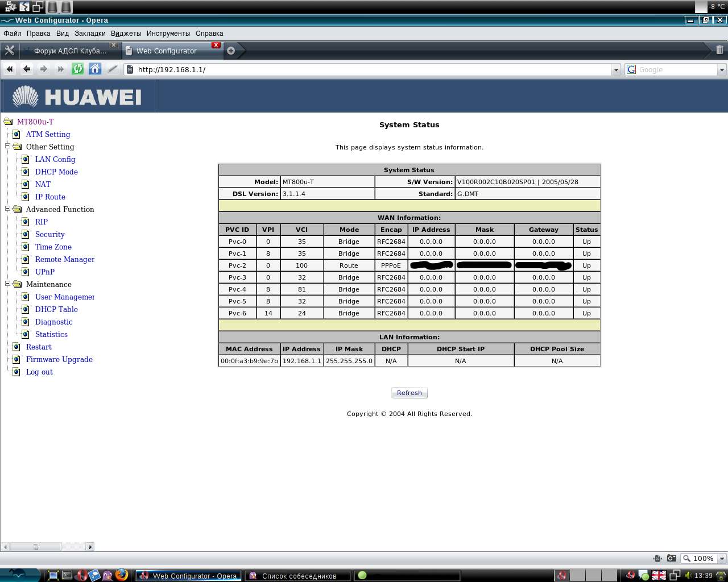The image size is (728, 582).
Task: Open the Вид menu
Action: click(x=63, y=34)
